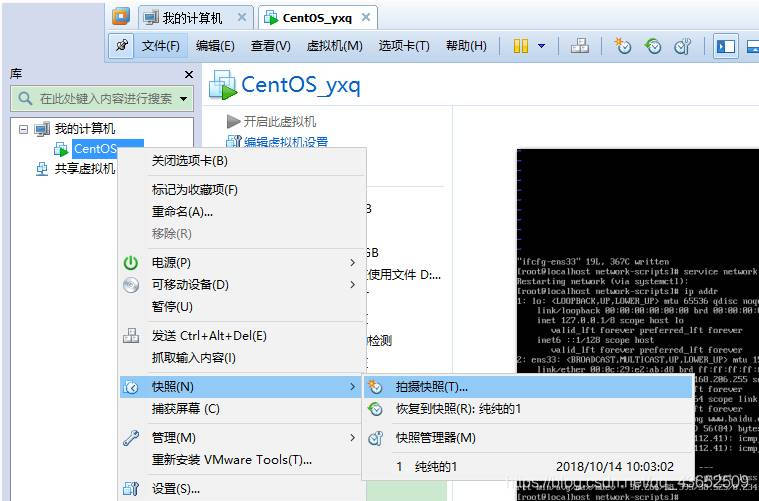Click the network icon beside 发送 Ctrl+Alt+Del

point(131,335)
